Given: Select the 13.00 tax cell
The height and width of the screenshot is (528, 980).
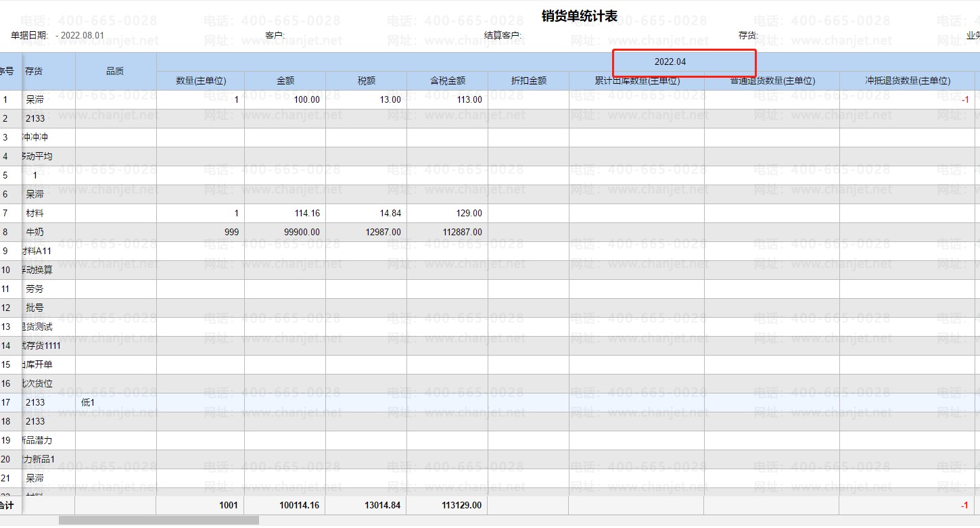Looking at the screenshot, I should click(x=366, y=99).
